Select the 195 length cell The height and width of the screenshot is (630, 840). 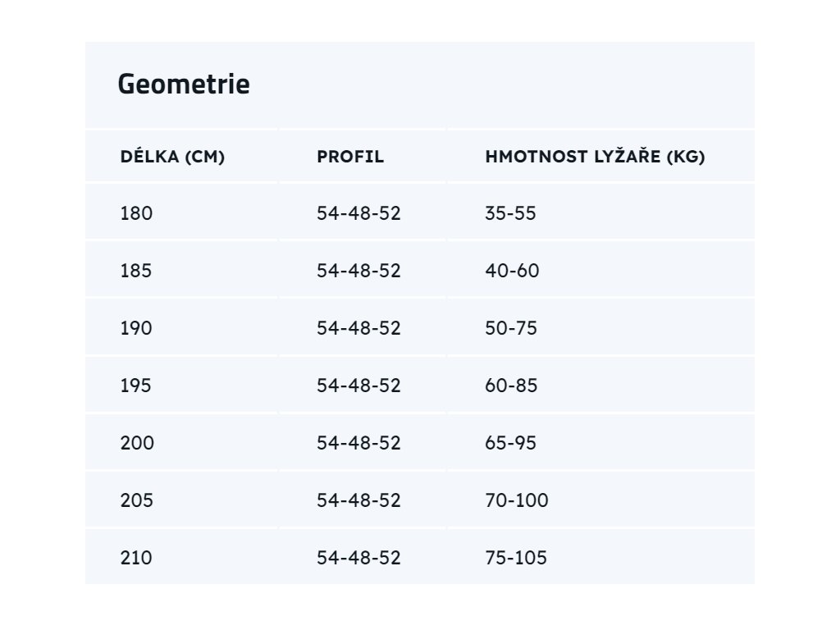click(136, 386)
